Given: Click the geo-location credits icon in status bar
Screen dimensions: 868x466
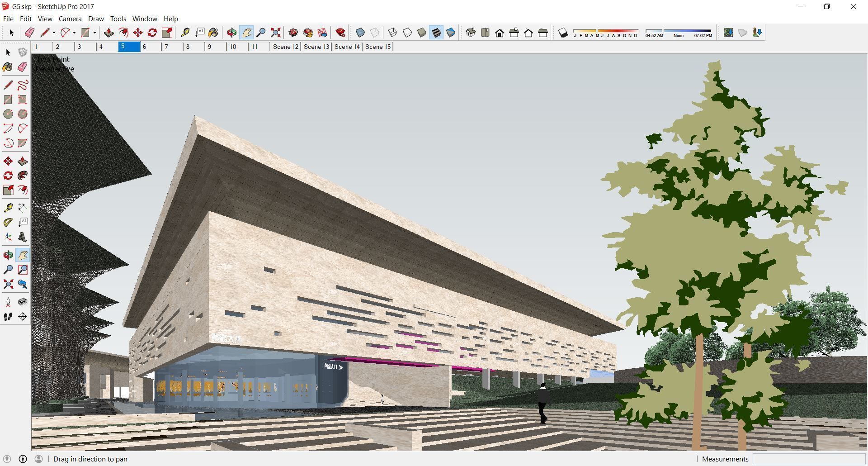Looking at the screenshot, I should pyautogui.click(x=23, y=459).
